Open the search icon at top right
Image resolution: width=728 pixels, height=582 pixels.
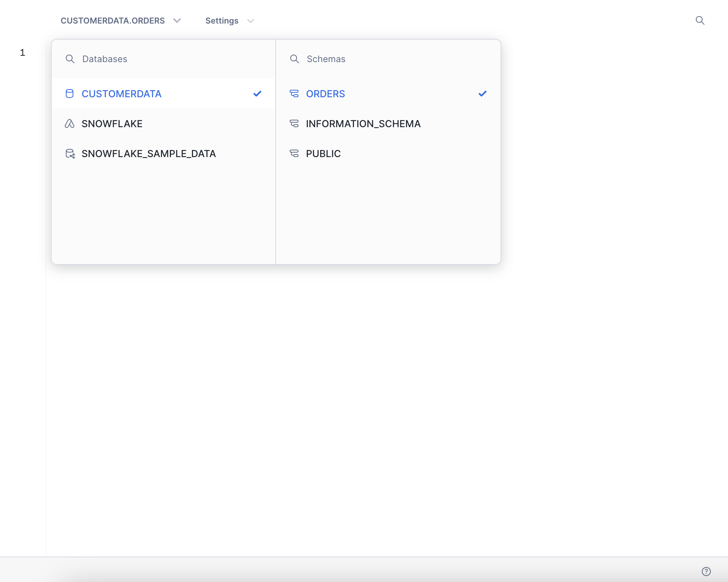coord(700,21)
